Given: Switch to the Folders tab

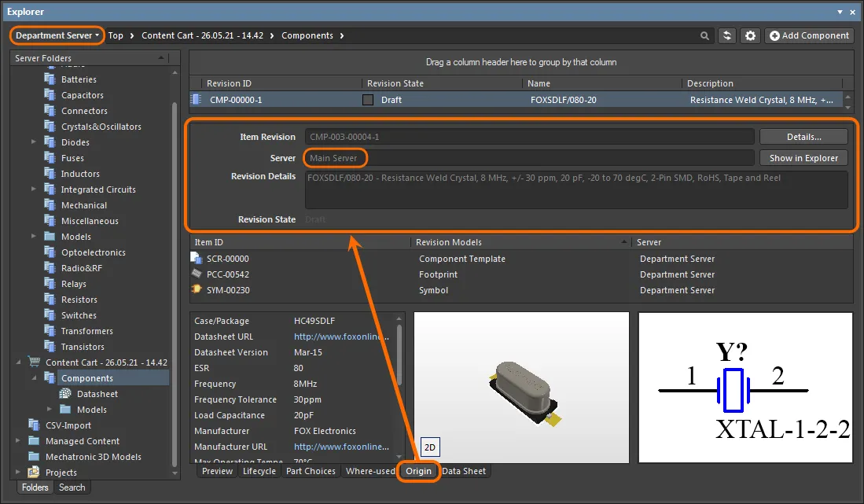Looking at the screenshot, I should coord(35,487).
